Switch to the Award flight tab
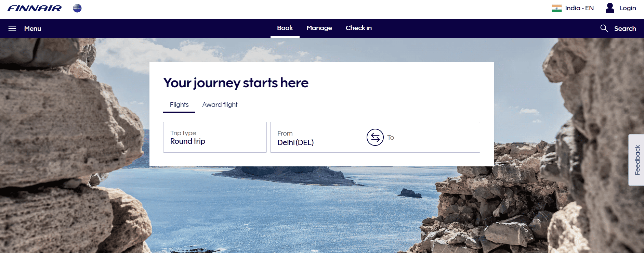644x253 pixels. (x=220, y=105)
